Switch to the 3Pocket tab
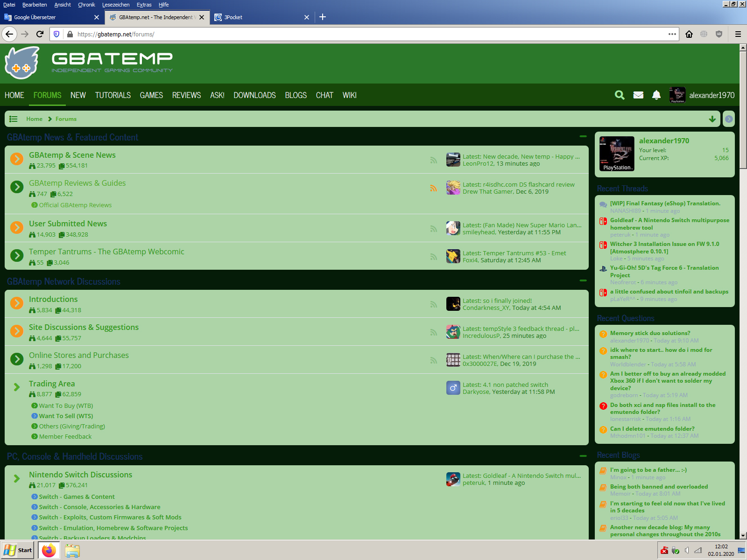 coord(261,17)
